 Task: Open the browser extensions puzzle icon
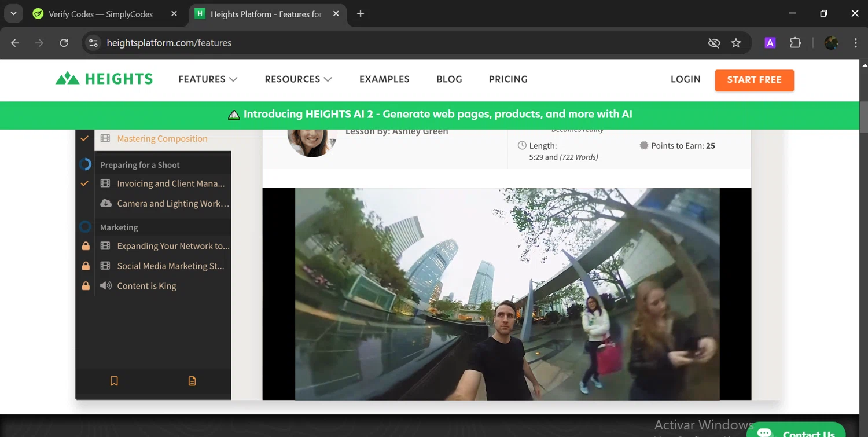click(x=795, y=43)
